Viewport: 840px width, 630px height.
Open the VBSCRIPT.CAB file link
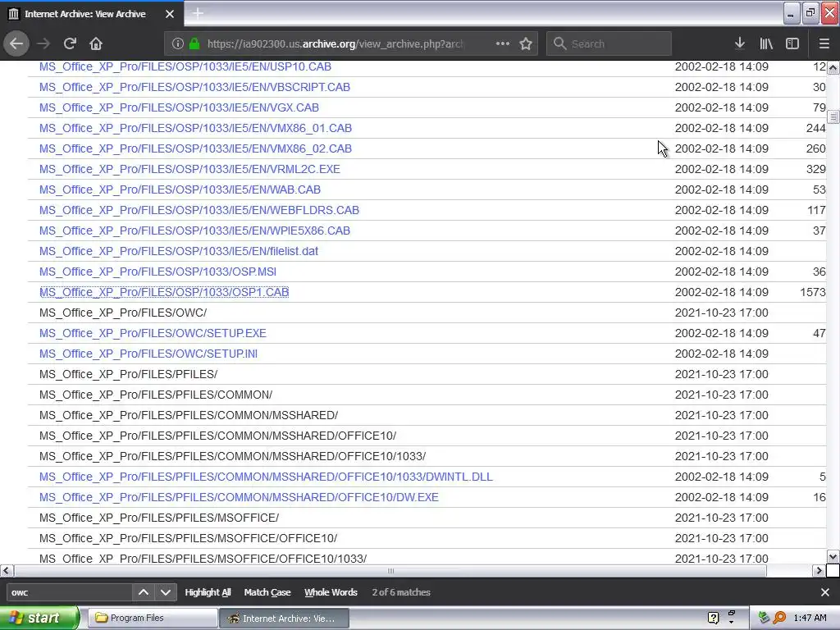194,87
